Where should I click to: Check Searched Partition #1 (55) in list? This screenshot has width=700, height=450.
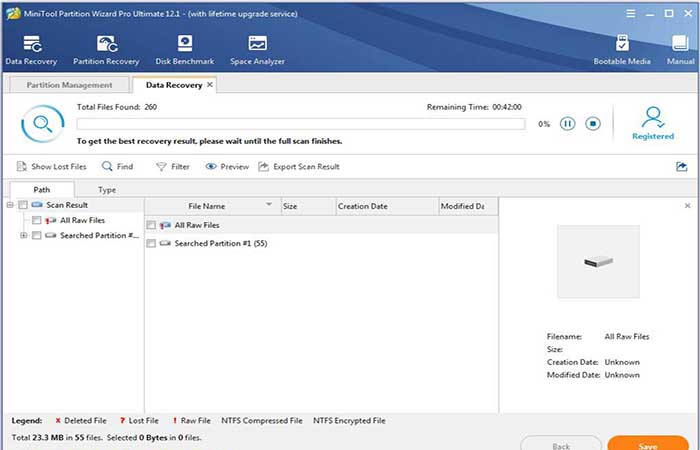[x=151, y=243]
